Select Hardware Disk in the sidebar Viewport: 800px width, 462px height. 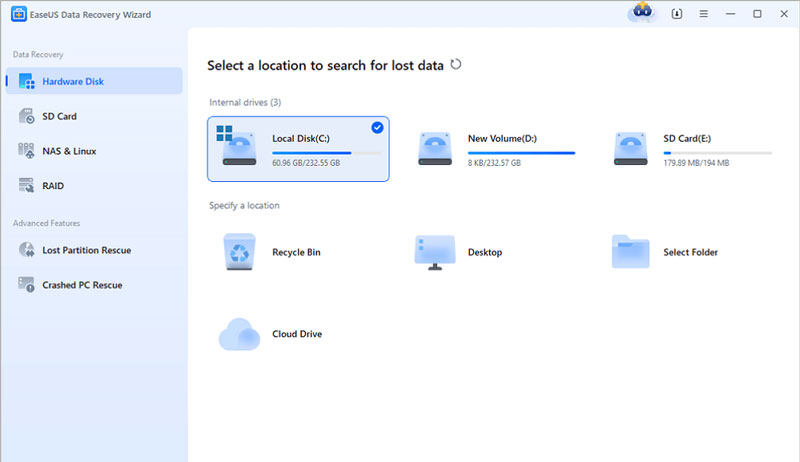click(72, 81)
